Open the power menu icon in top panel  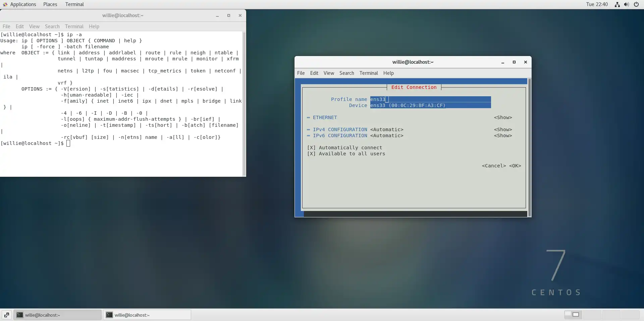click(x=636, y=4)
